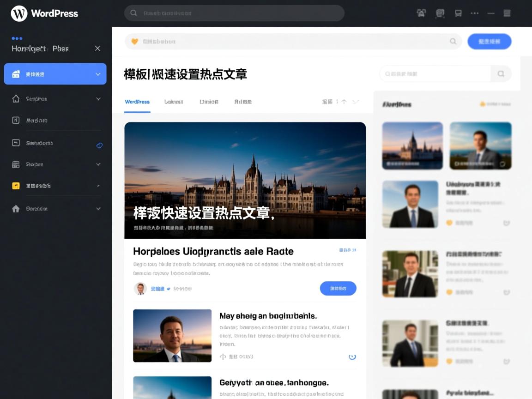Click the yellow heart icon in the search bar
Viewport: 532px width, 399px height.
(134, 41)
